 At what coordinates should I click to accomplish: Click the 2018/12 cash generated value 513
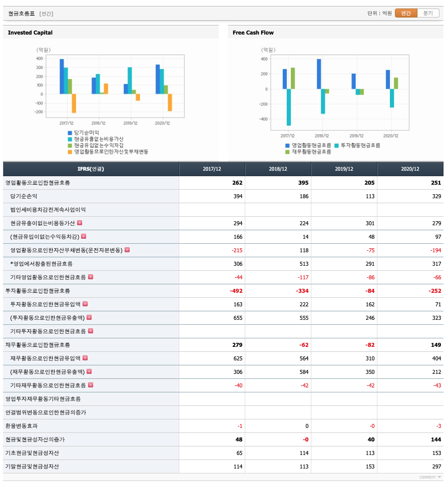304,264
